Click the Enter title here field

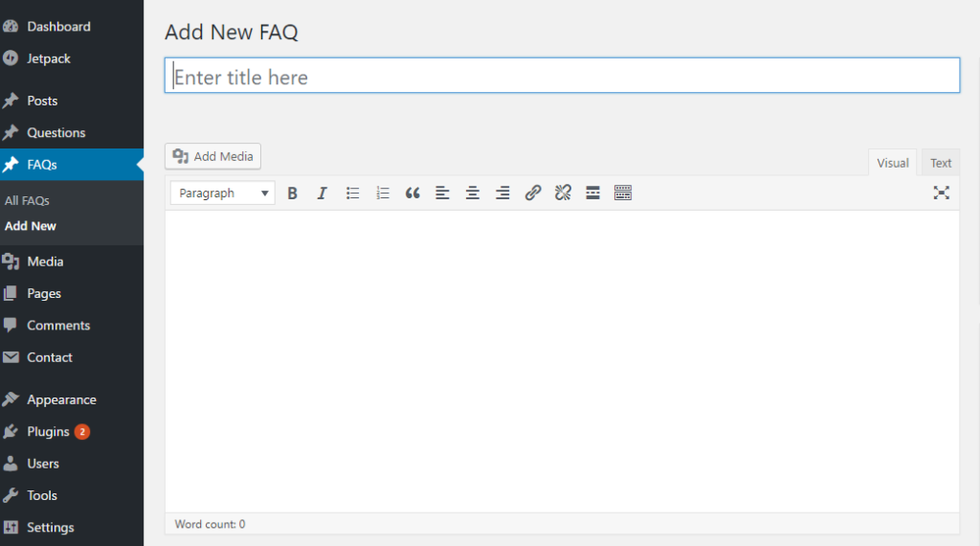pyautogui.click(x=562, y=77)
